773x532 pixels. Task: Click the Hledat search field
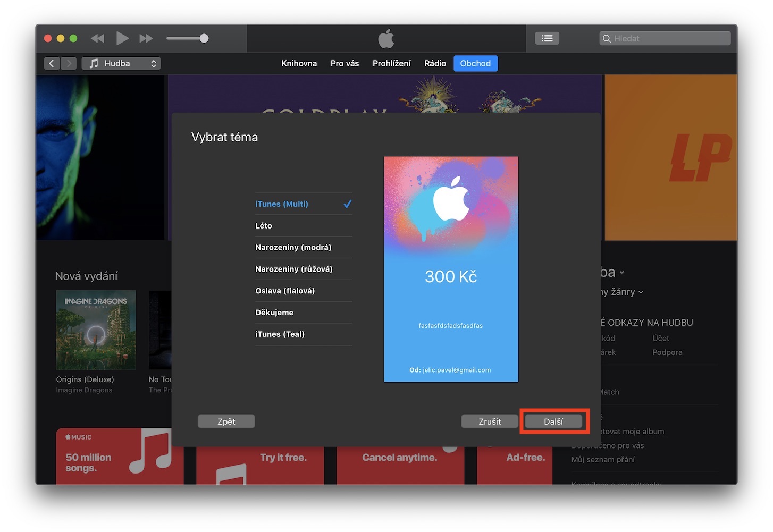665,38
